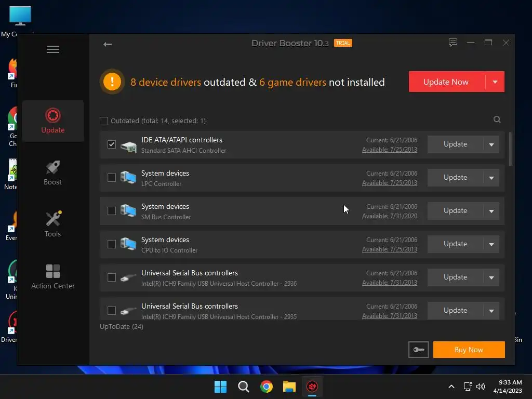Toggle the select-all Outdated checkbox
Image resolution: width=532 pixels, height=399 pixels.
pos(104,121)
